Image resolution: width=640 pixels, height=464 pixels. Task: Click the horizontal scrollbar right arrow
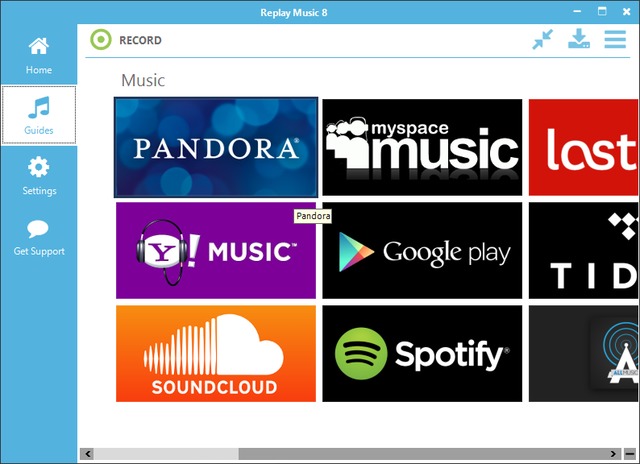(x=629, y=454)
